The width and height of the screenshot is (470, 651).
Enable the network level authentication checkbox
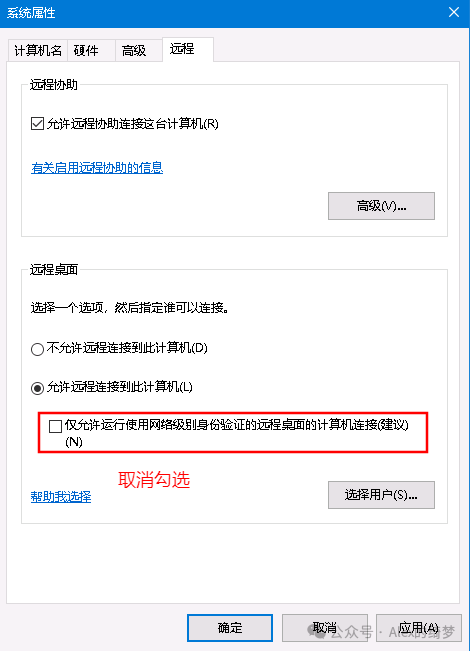pyautogui.click(x=55, y=426)
